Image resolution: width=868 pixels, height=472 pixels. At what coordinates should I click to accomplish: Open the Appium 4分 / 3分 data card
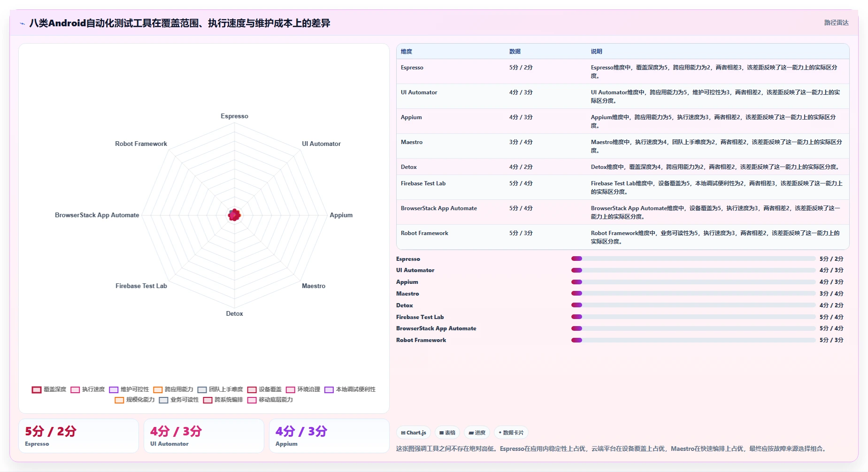(329, 436)
